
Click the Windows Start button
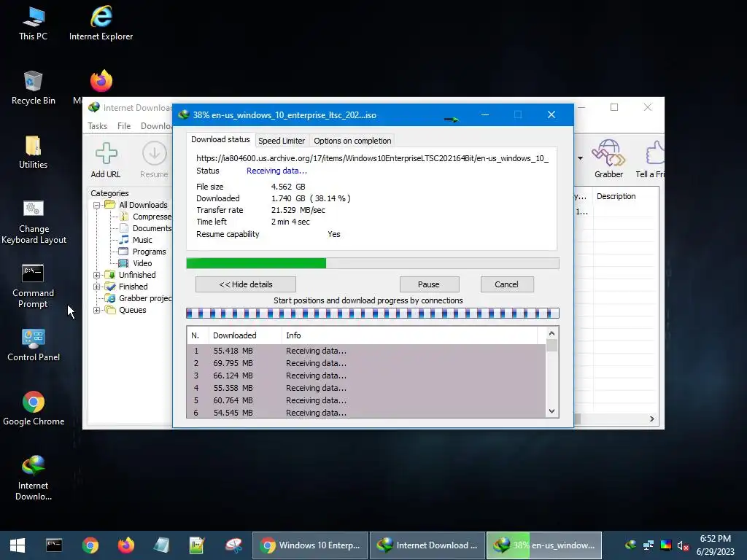pyautogui.click(x=18, y=545)
